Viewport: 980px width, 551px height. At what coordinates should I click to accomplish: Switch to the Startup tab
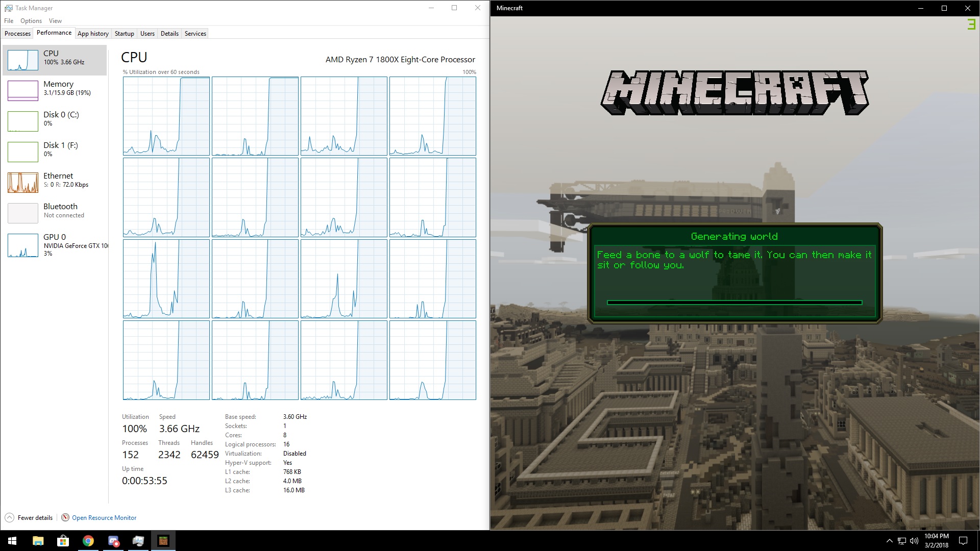pyautogui.click(x=124, y=34)
